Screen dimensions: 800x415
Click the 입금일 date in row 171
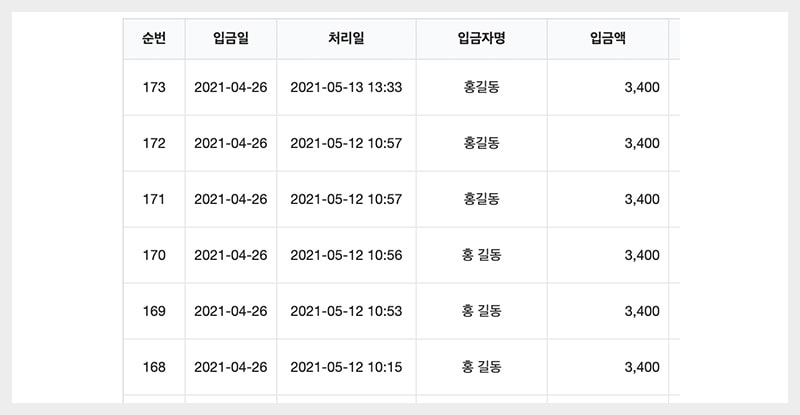pyautogui.click(x=231, y=199)
